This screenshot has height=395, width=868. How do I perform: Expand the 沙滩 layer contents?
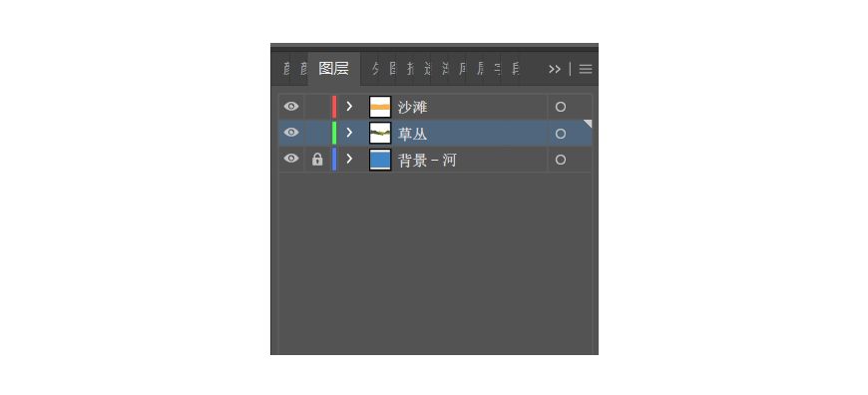(x=349, y=106)
